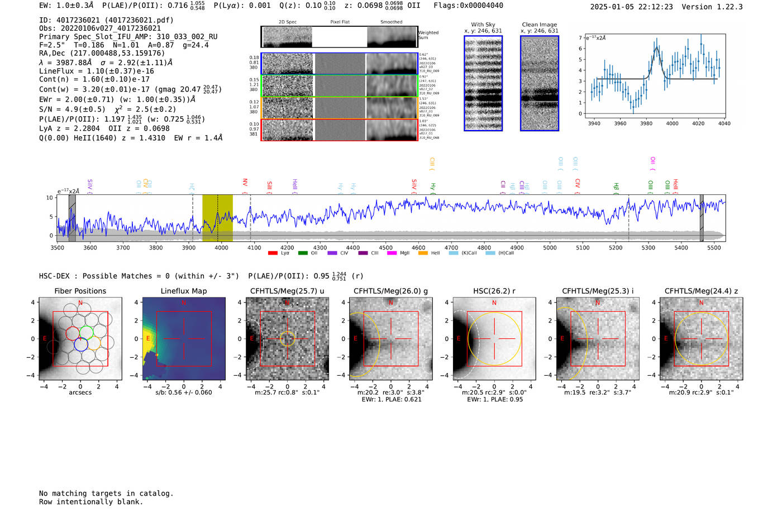782x532 pixels.
Task: Click the 'Smoothed' column header
Action: [391, 22]
